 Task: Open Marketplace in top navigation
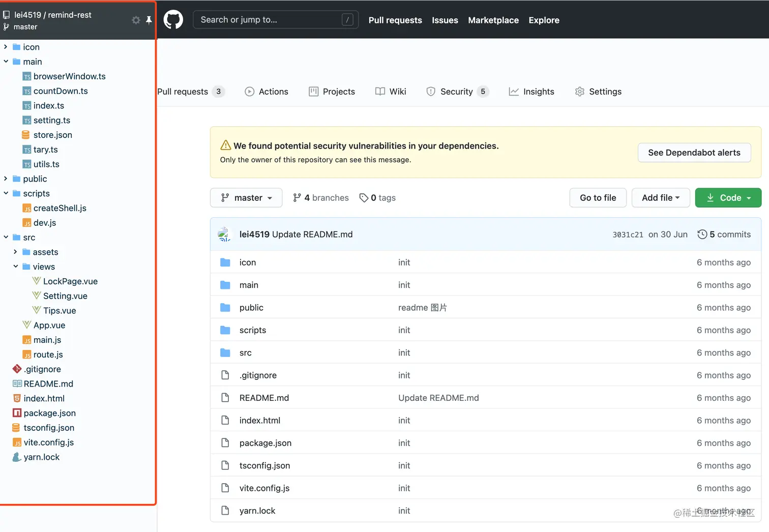(493, 20)
